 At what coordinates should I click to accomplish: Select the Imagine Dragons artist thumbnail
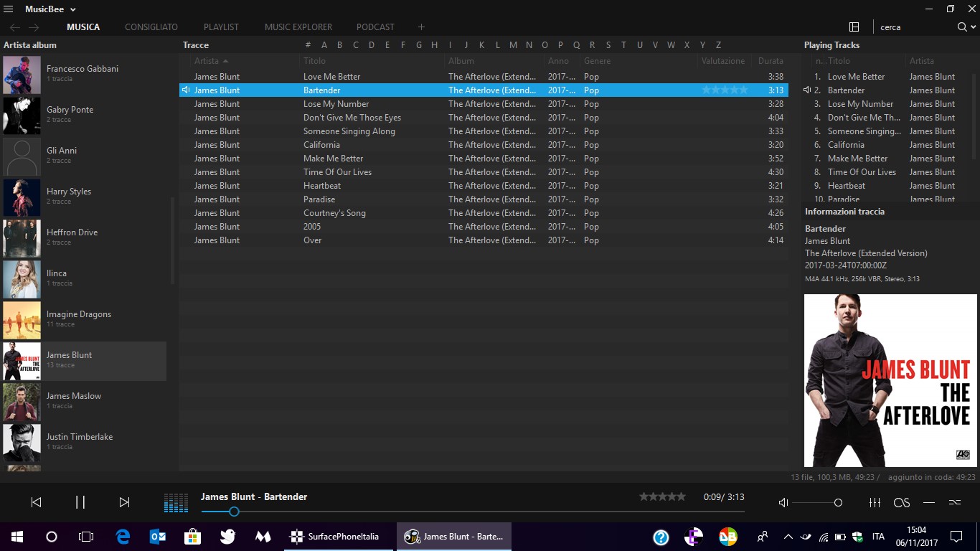[x=22, y=321]
